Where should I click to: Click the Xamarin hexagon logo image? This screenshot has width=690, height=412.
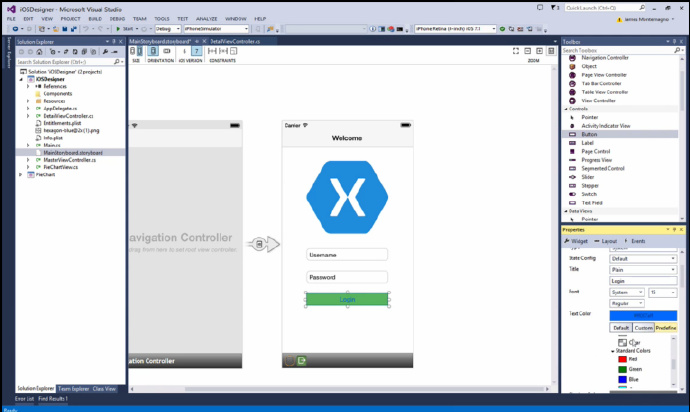tap(347, 197)
